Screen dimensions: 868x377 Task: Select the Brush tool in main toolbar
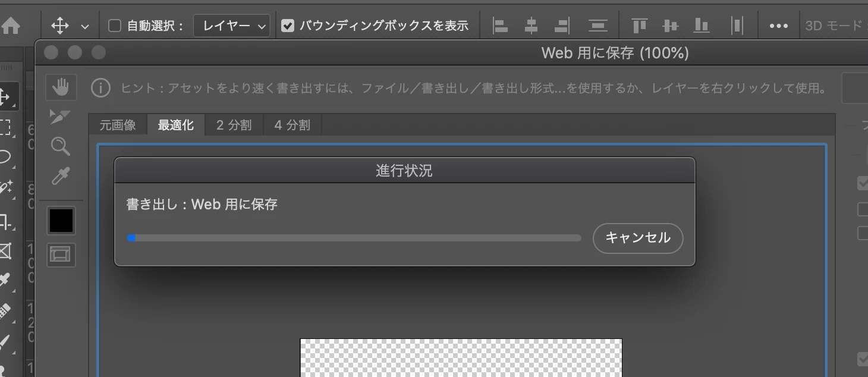tap(5, 343)
